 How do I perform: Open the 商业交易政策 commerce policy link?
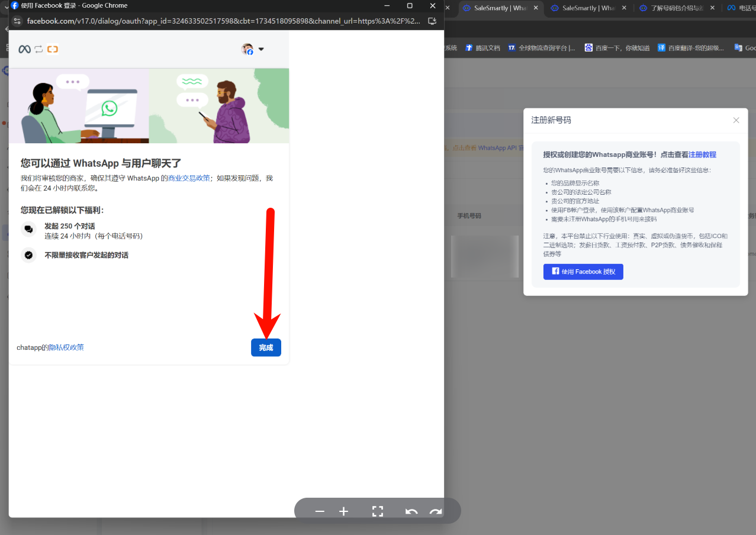(189, 178)
